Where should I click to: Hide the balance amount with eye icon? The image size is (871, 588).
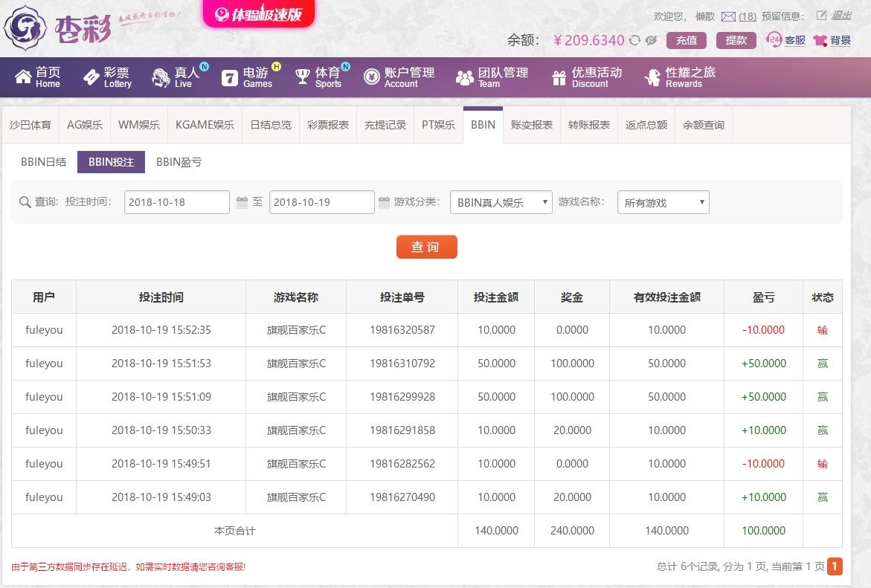(x=651, y=40)
